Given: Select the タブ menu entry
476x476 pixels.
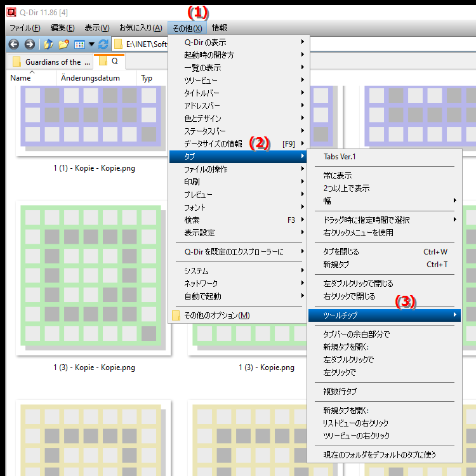Looking at the screenshot, I should pos(239,157).
